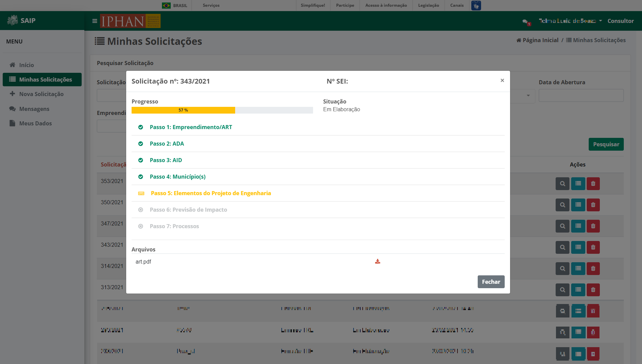
Task: Open Mensagens in sidebar
Action: 42,109
